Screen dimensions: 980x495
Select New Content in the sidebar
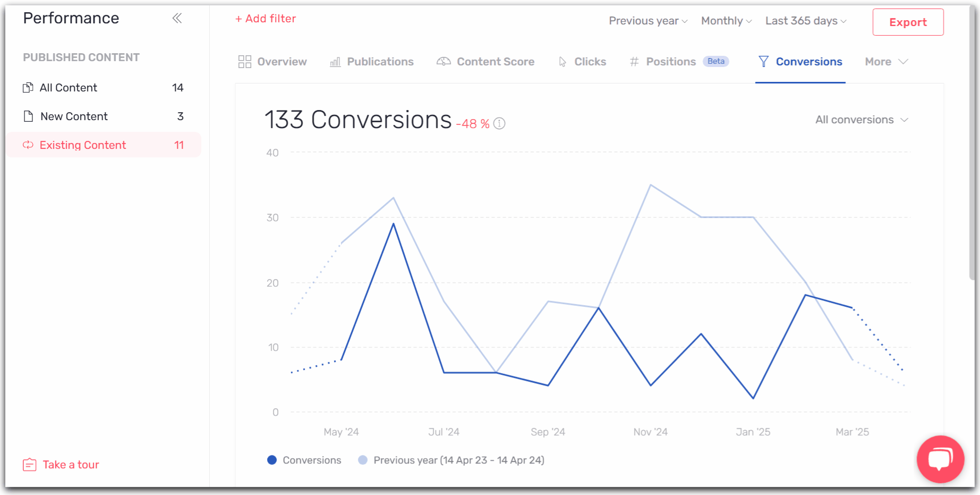(x=104, y=116)
